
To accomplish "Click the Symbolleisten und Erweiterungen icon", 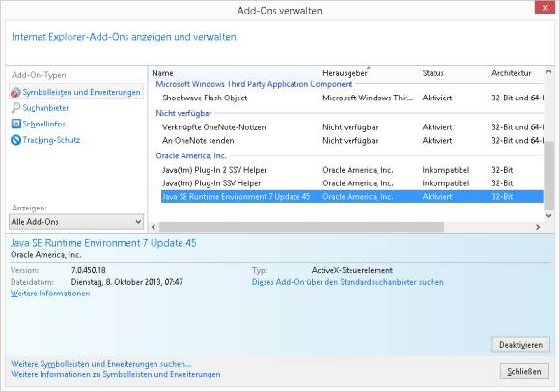I will click(15, 92).
